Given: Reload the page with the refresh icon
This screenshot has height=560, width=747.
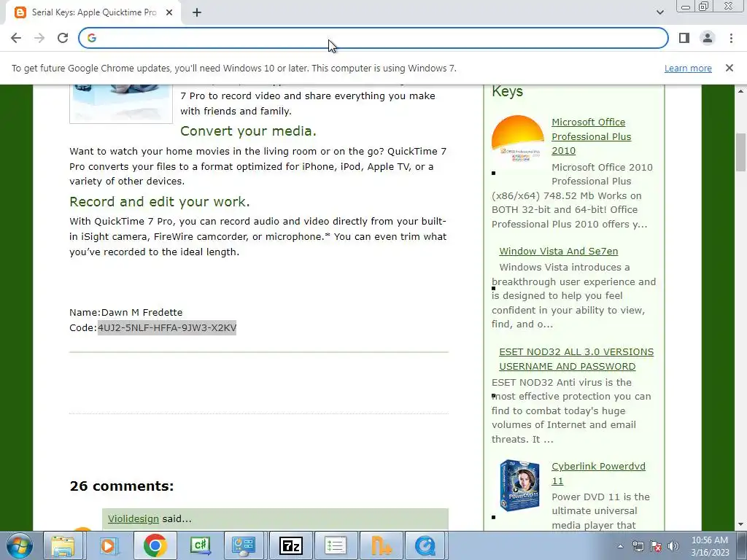Looking at the screenshot, I should (x=63, y=38).
